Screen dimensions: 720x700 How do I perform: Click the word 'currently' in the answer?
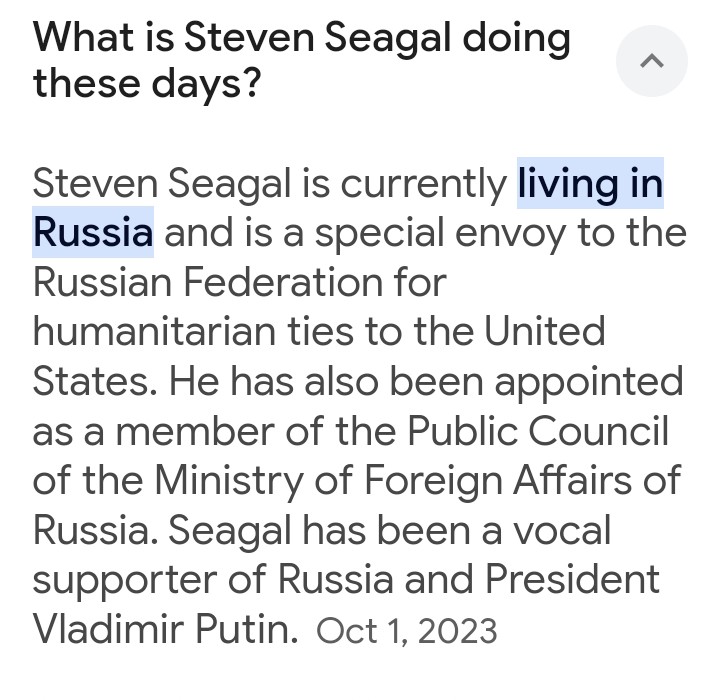423,184
